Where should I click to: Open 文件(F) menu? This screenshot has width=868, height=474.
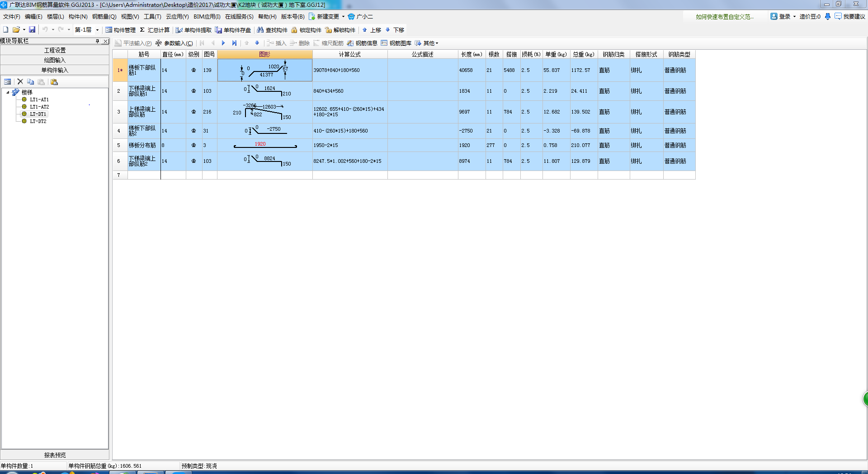12,17
